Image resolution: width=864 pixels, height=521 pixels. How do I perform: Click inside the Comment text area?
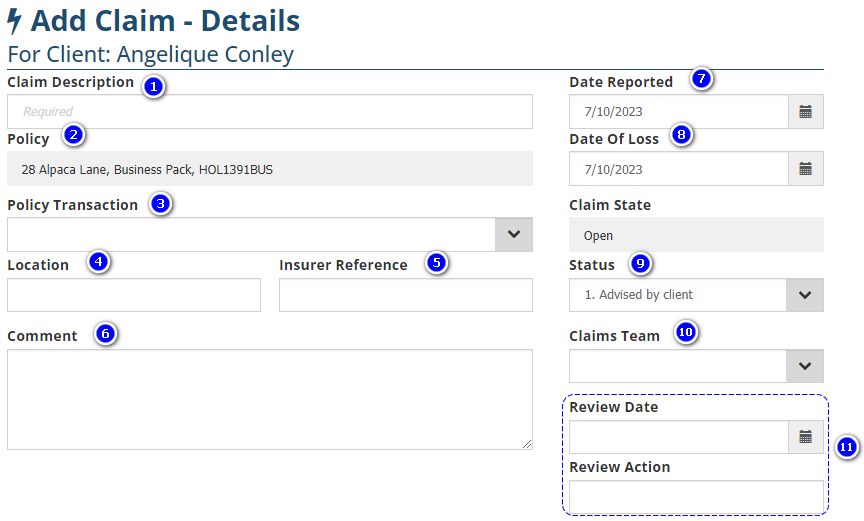point(269,399)
